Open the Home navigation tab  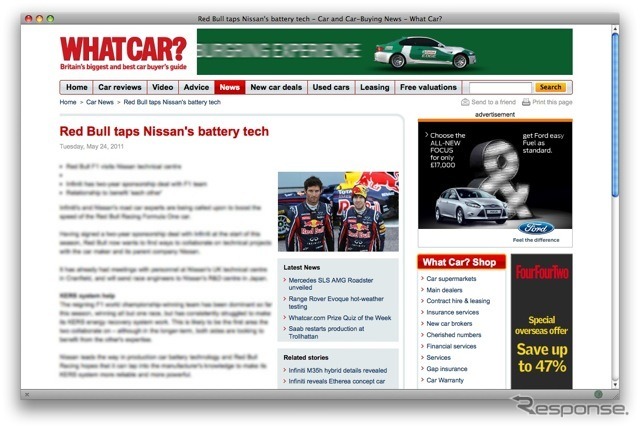(x=77, y=88)
